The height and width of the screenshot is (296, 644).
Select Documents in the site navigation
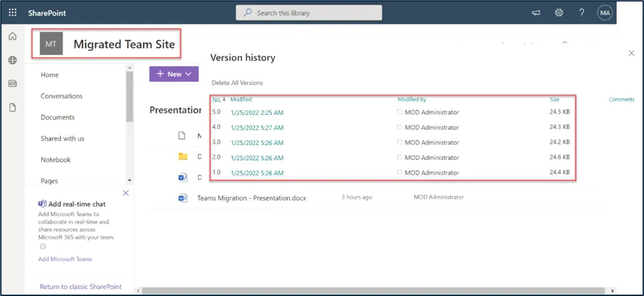click(57, 118)
